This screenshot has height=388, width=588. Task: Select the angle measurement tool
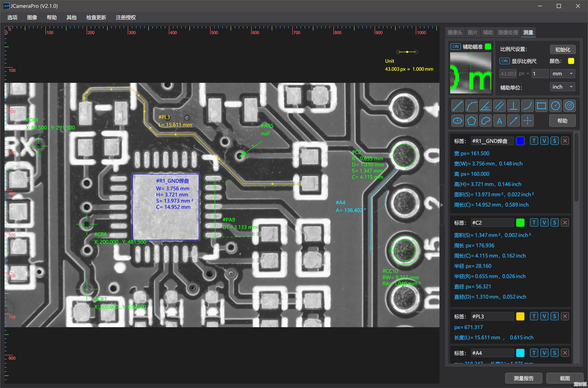tap(485, 106)
